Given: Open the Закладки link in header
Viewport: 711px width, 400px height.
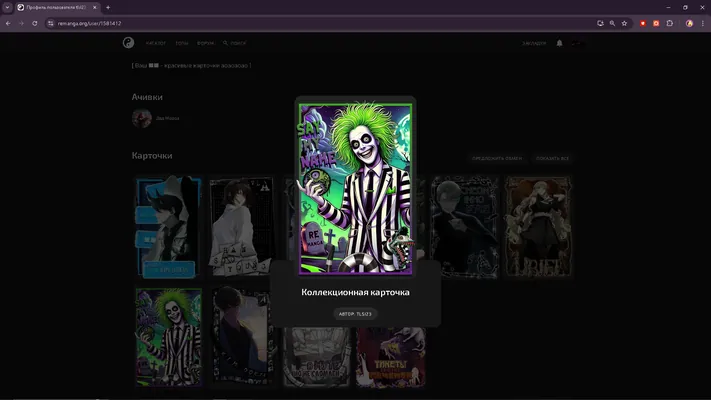Looking at the screenshot, I should tap(534, 43).
